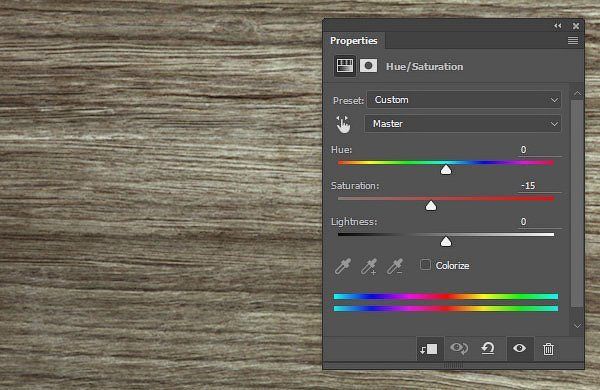Select the layer mask icon
Screen dimensions: 600x390
[368, 66]
